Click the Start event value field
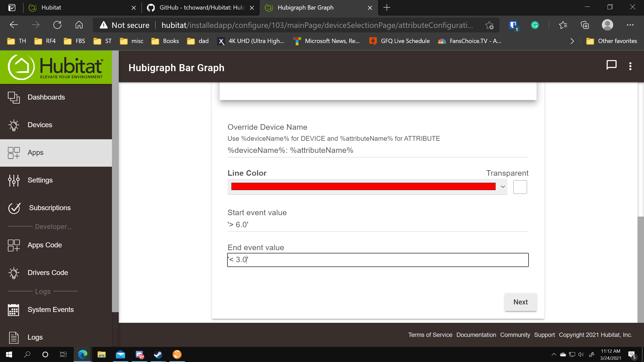This screenshot has width=644, height=362. coord(377,224)
